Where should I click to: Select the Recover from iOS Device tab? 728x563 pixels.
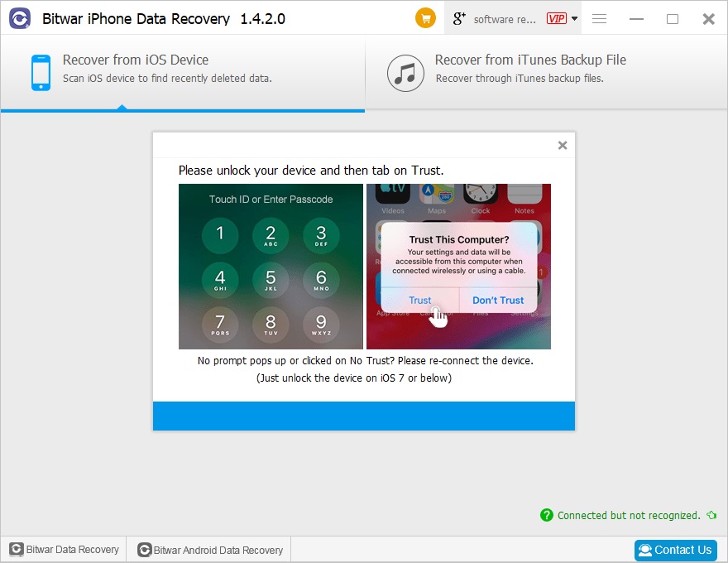[x=183, y=73]
